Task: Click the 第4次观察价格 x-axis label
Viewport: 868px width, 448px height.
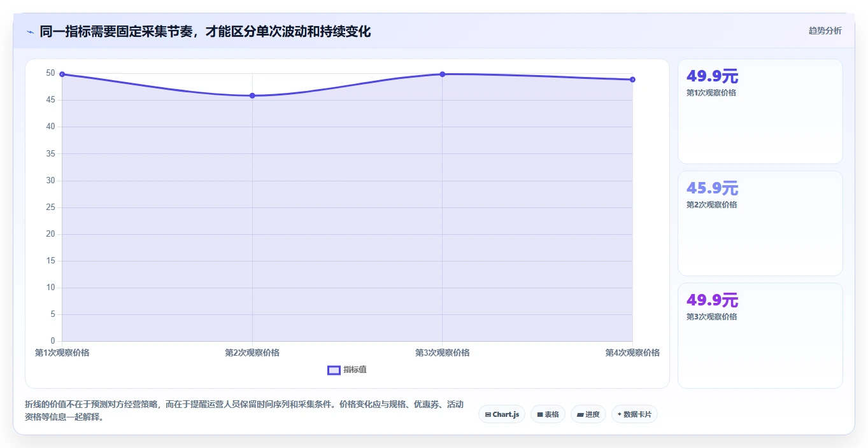Action: [632, 353]
